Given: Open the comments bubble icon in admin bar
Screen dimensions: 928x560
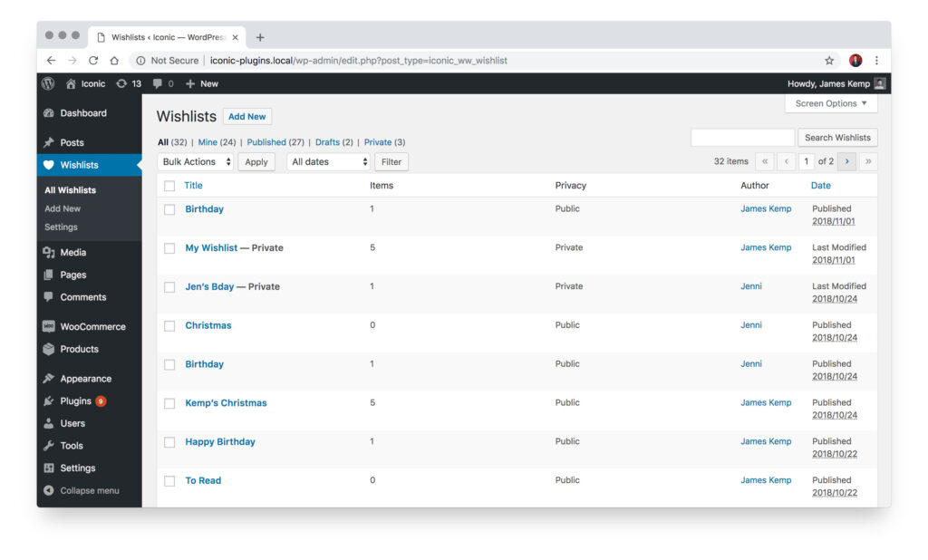Looking at the screenshot, I should (159, 83).
